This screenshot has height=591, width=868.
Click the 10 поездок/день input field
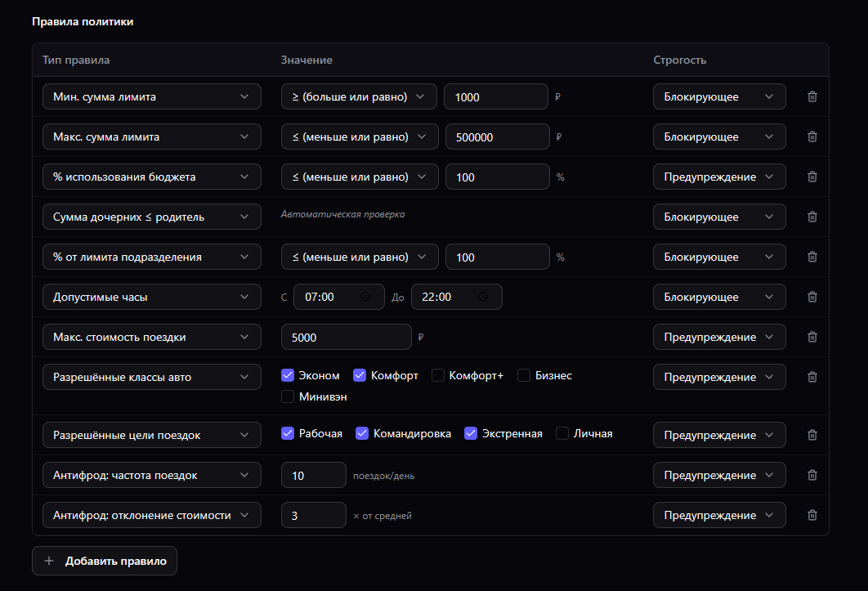pos(313,475)
